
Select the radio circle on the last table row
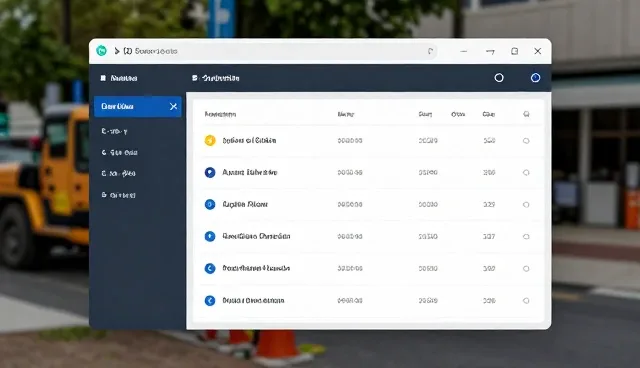(x=526, y=301)
